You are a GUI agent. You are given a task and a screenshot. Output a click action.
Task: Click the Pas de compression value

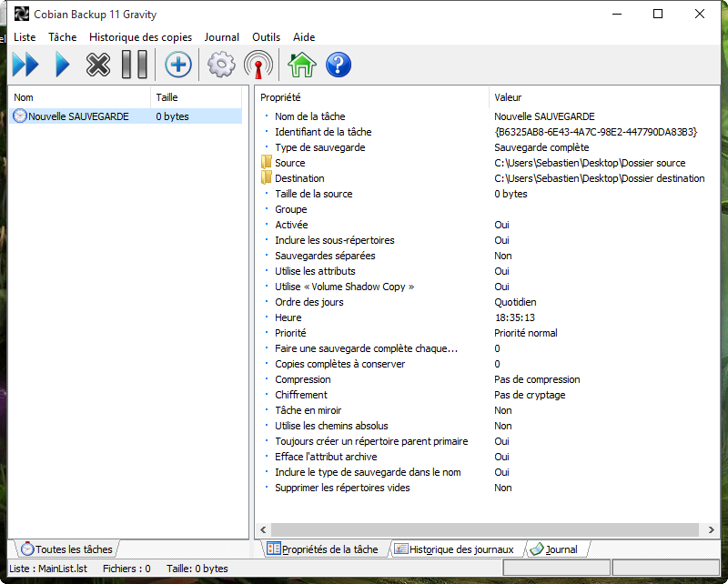tap(537, 379)
